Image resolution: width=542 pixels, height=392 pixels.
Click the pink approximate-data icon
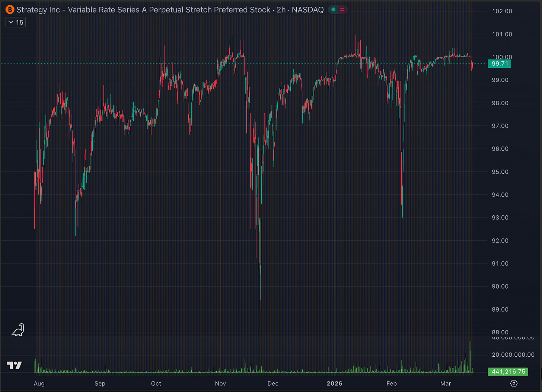click(342, 10)
